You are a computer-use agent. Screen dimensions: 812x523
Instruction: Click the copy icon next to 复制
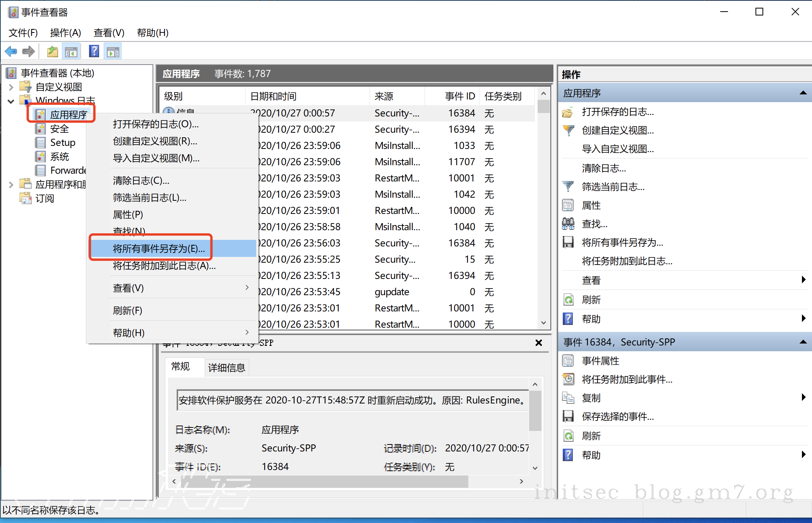pyautogui.click(x=568, y=398)
